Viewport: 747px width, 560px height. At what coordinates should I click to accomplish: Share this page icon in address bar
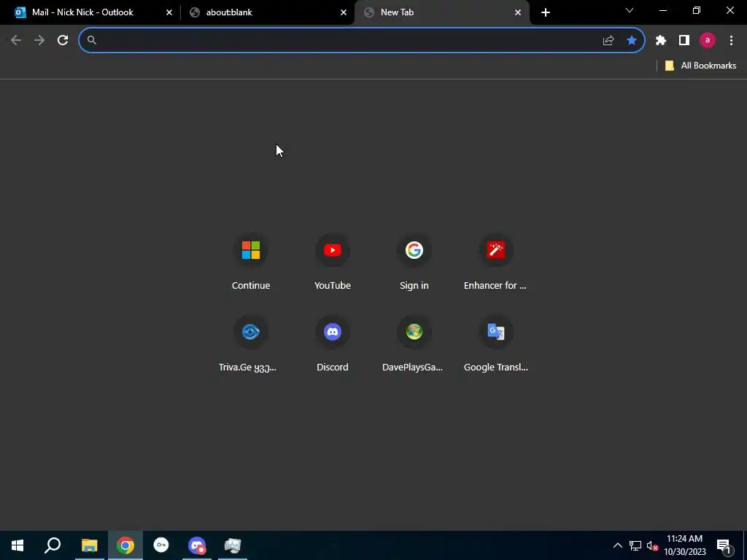(608, 41)
